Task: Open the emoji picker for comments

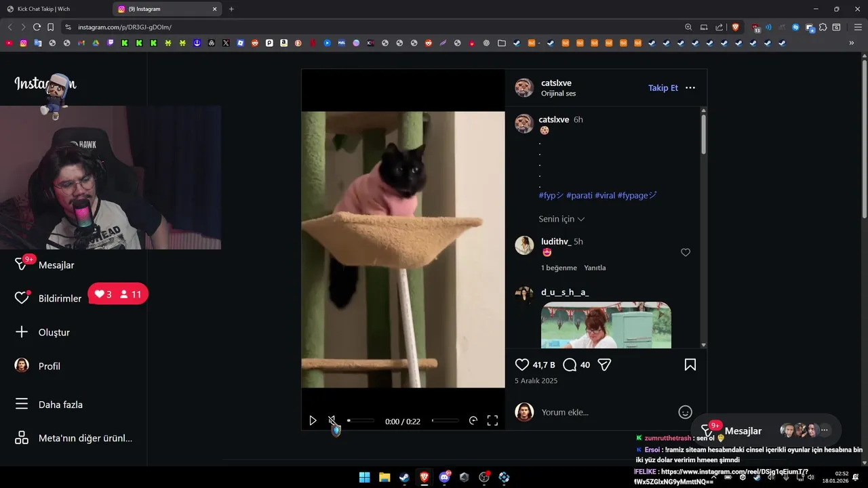Action: click(x=686, y=412)
